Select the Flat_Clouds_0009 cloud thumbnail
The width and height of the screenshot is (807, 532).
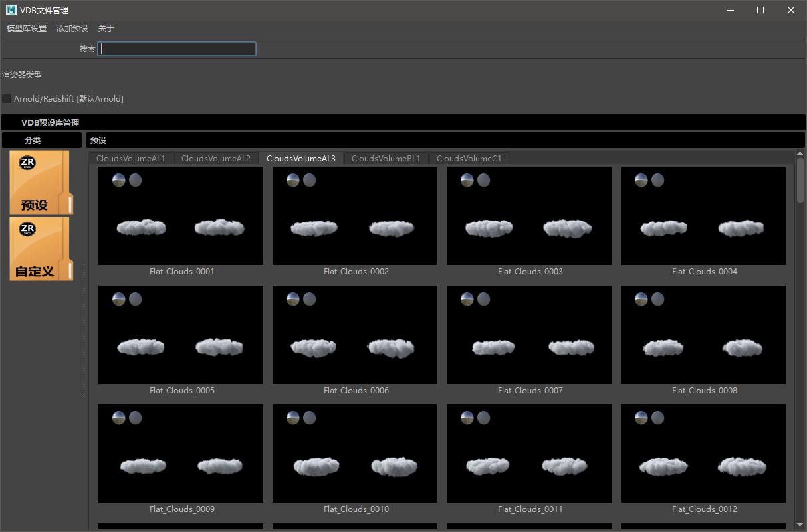pyautogui.click(x=181, y=454)
